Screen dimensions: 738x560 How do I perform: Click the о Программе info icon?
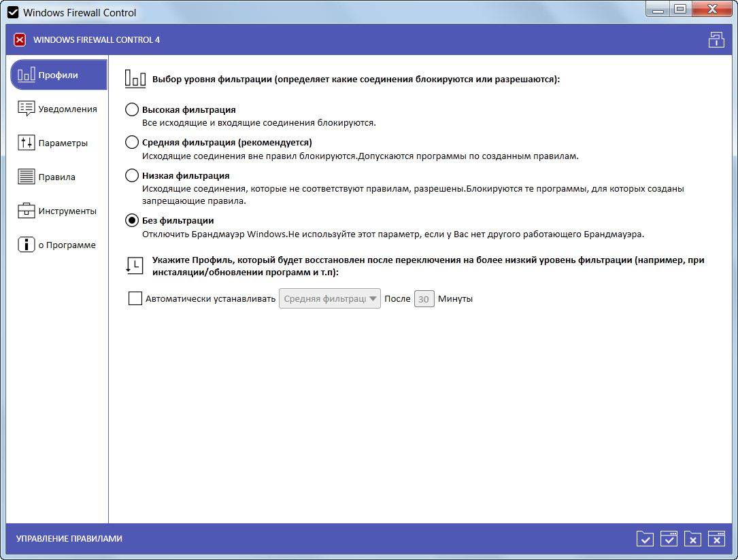coord(26,245)
